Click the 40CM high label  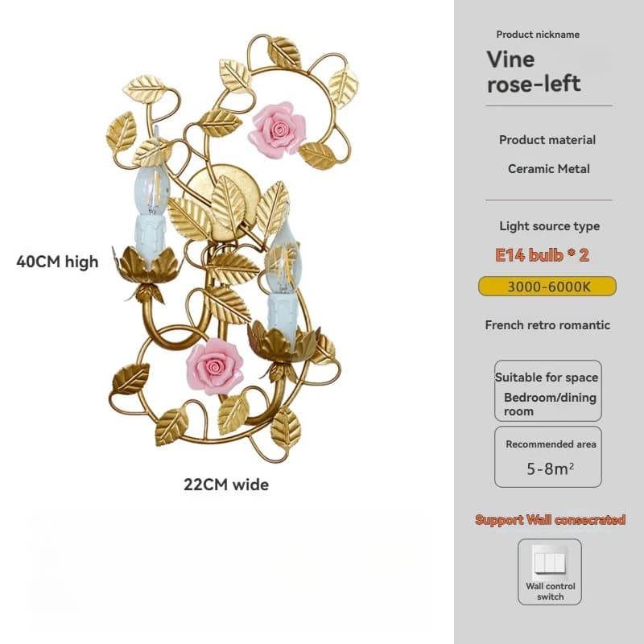(57, 262)
